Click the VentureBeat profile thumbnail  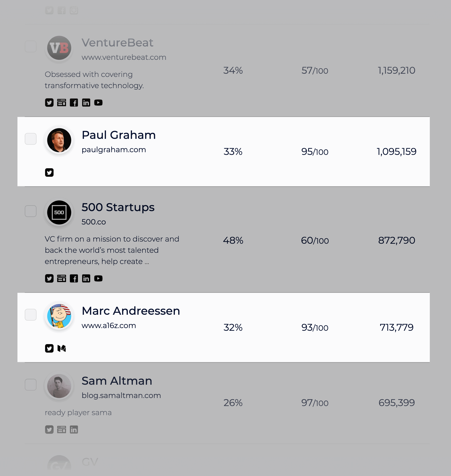(x=59, y=48)
